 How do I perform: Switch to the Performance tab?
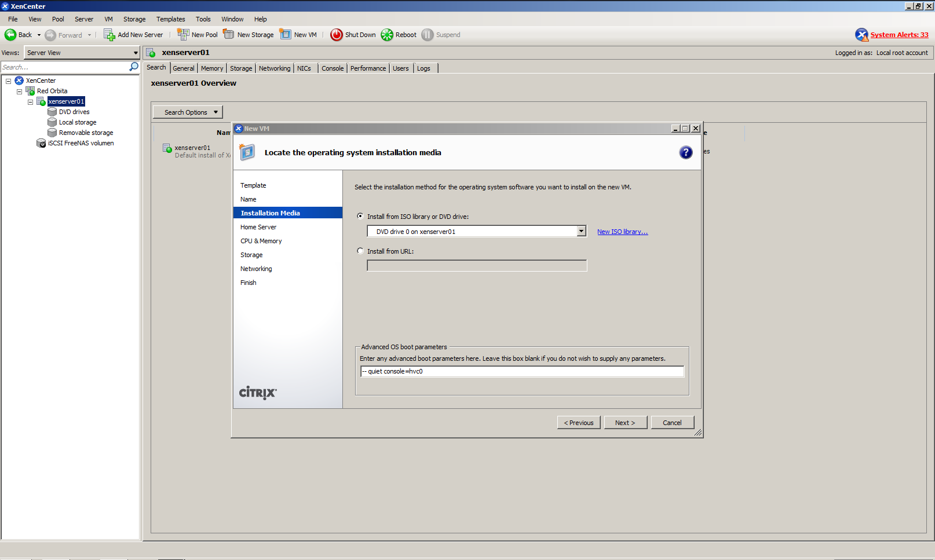coord(368,68)
